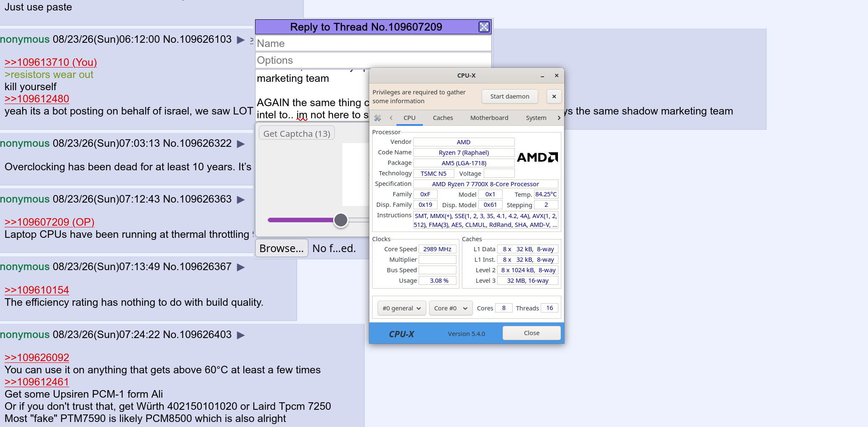Screen dimensions: 868x427
Task: Click post number No.109626363
Action: (197, 199)
